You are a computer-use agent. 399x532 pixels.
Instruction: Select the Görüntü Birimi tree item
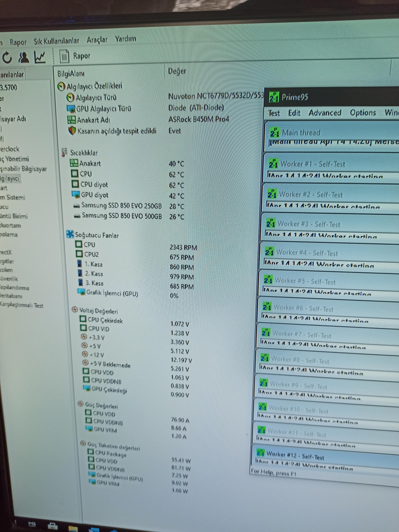14,216
